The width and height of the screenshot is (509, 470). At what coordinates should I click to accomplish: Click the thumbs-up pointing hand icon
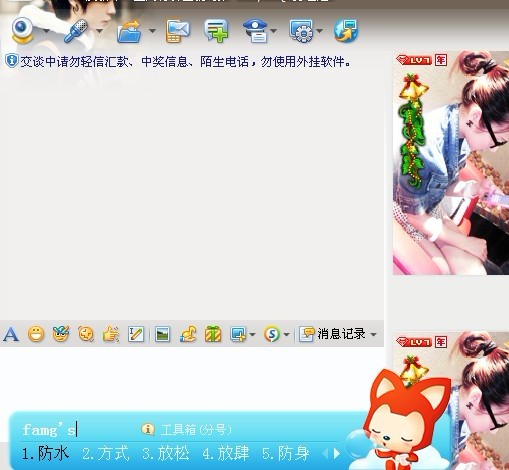pyautogui.click(x=111, y=334)
